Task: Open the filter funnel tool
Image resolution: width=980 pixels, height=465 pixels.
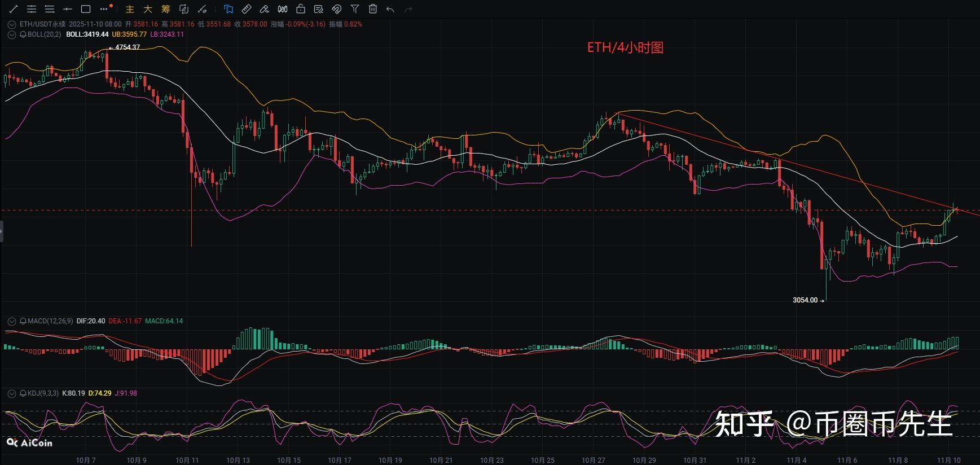Action: (x=355, y=9)
